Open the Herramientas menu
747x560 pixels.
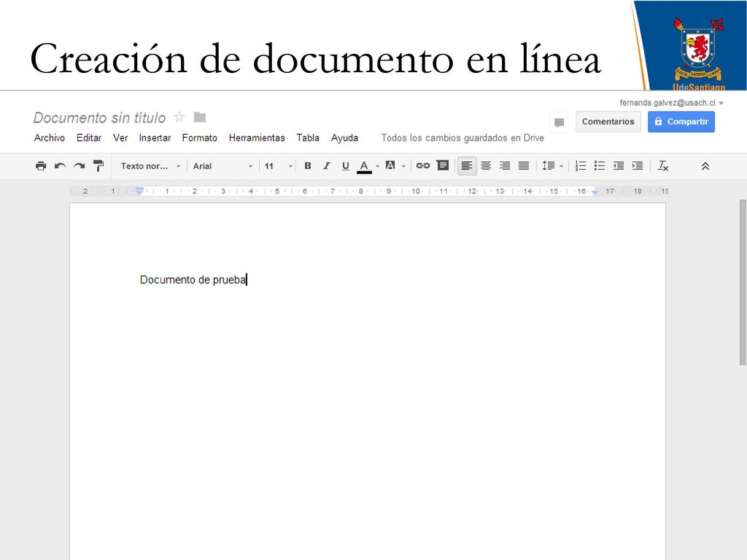click(257, 138)
